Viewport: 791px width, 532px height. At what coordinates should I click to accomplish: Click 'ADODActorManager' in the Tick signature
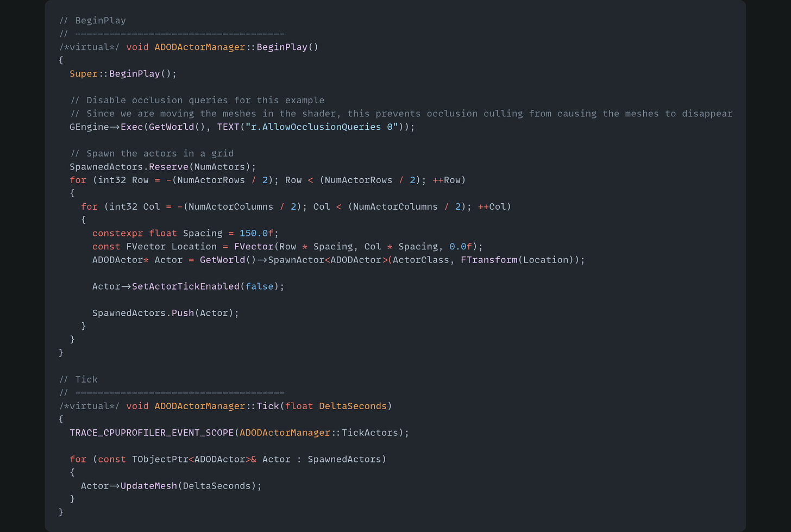(199, 406)
